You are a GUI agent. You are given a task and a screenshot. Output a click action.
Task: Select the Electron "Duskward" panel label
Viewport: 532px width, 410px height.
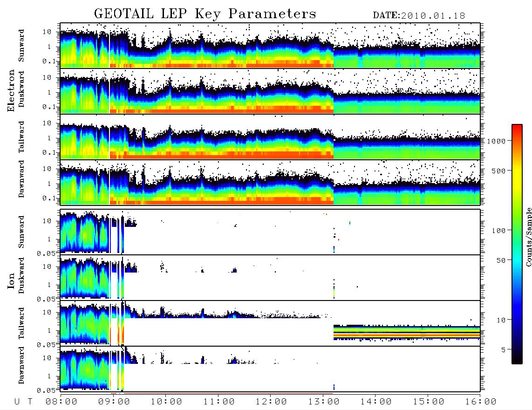tap(21, 89)
